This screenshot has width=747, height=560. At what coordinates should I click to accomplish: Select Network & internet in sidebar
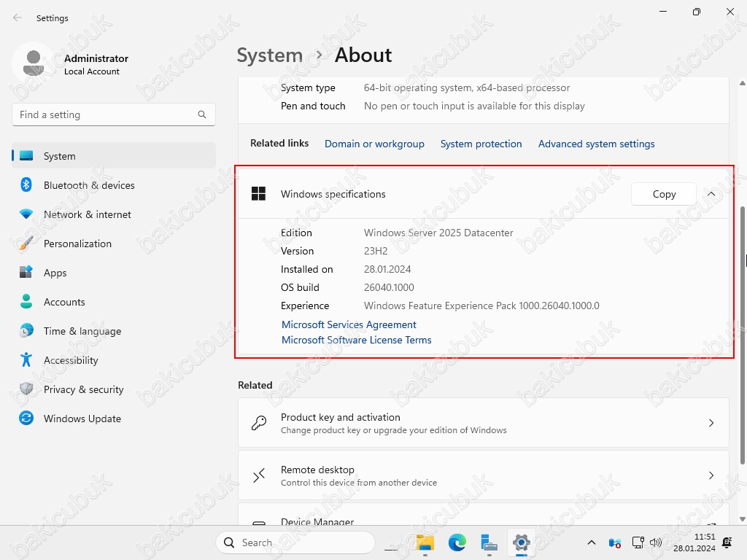coord(114,214)
